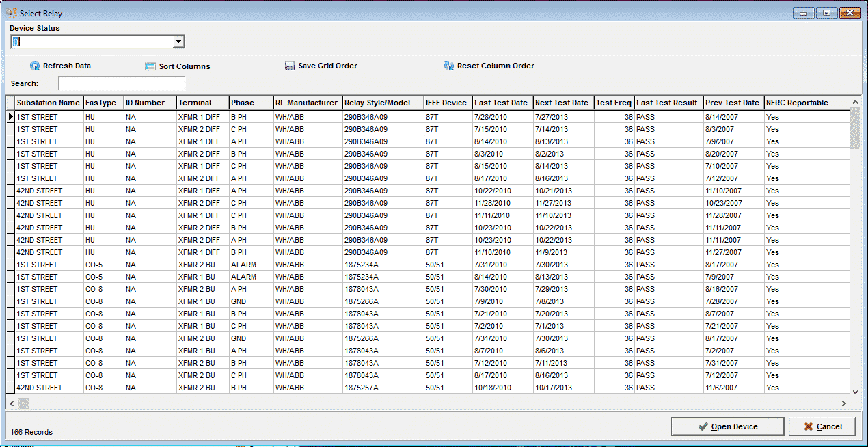
Task: Click the Refresh Data icon
Action: click(35, 66)
